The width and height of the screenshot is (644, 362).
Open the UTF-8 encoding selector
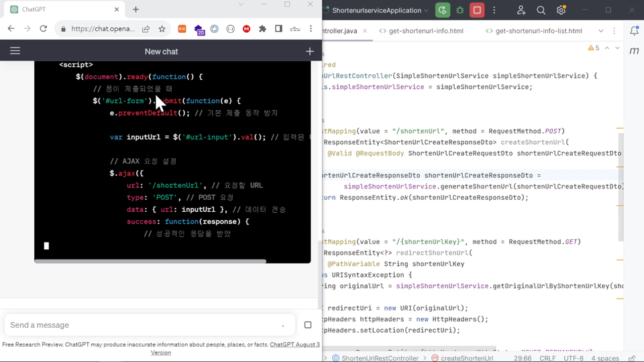tap(574, 358)
